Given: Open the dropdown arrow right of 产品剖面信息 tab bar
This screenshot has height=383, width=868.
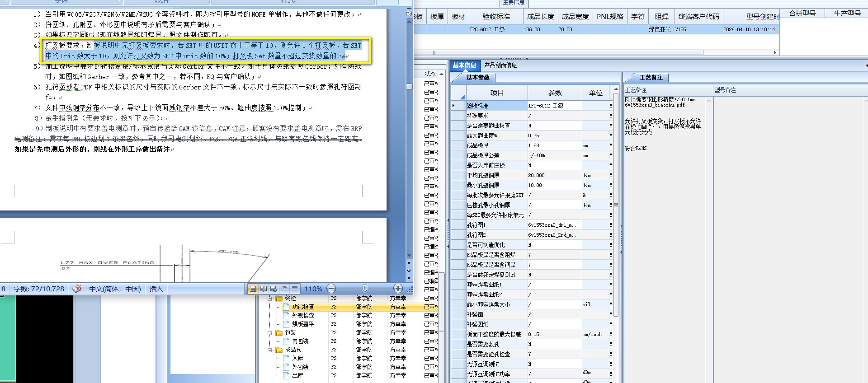Looking at the screenshot, I should pyautogui.click(x=866, y=65).
